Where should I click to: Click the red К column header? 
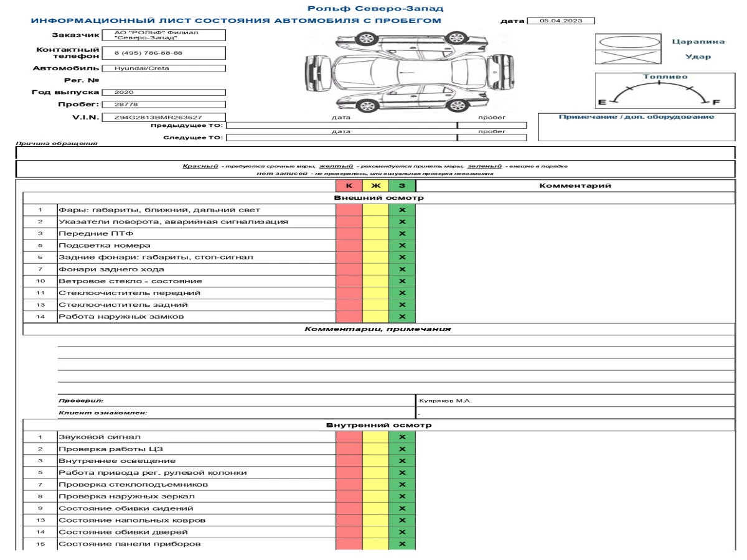(x=349, y=185)
